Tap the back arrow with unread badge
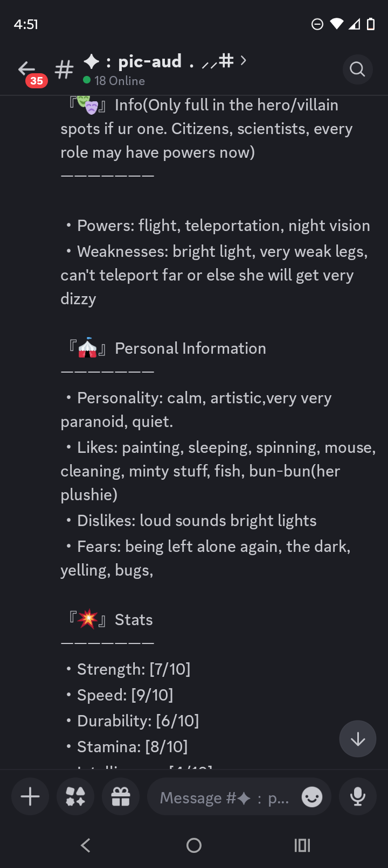Screen dimensions: 388x868 point(28,71)
